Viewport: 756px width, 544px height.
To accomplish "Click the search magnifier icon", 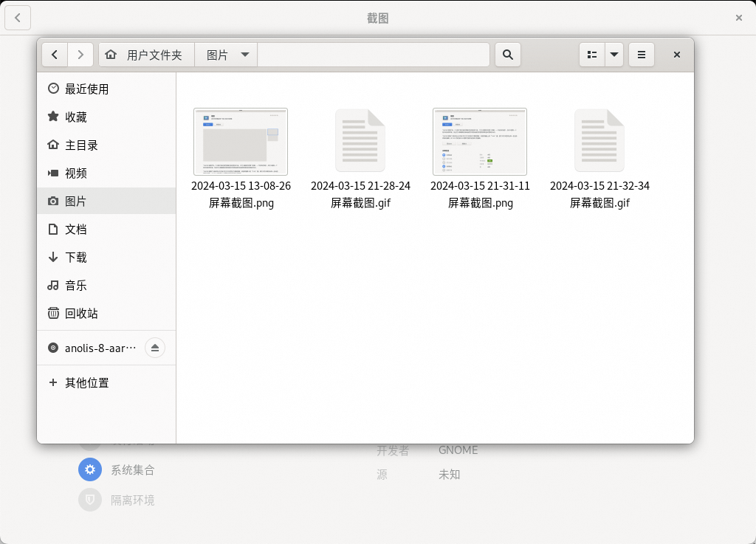I will tap(507, 55).
